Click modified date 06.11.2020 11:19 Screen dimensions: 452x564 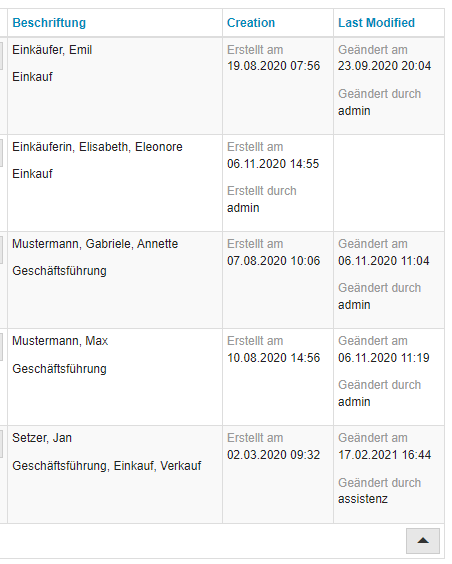coord(384,358)
